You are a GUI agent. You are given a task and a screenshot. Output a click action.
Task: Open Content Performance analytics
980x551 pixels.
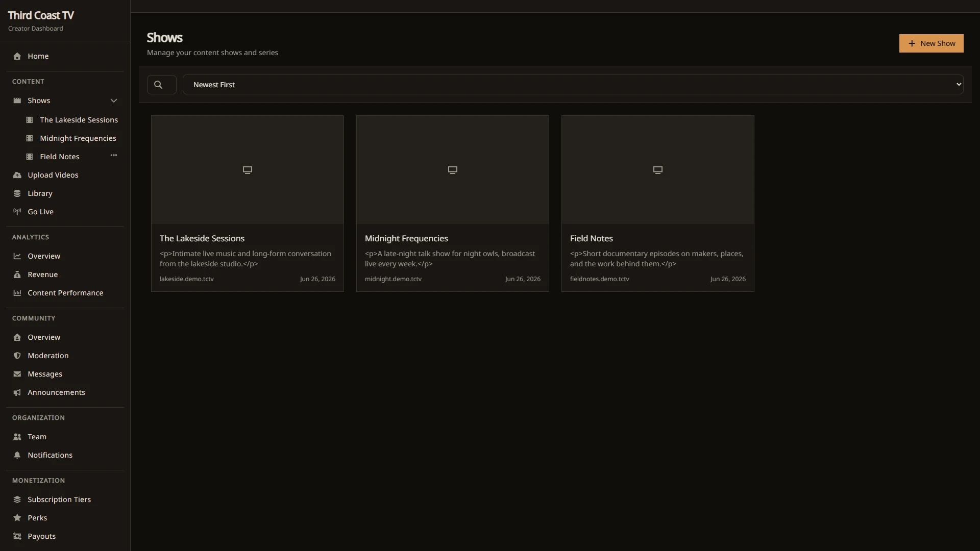(65, 293)
